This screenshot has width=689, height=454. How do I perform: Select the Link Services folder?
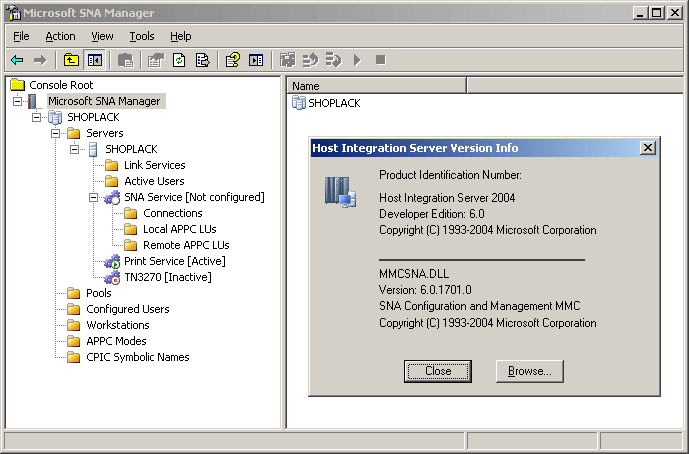pyautogui.click(x=154, y=165)
